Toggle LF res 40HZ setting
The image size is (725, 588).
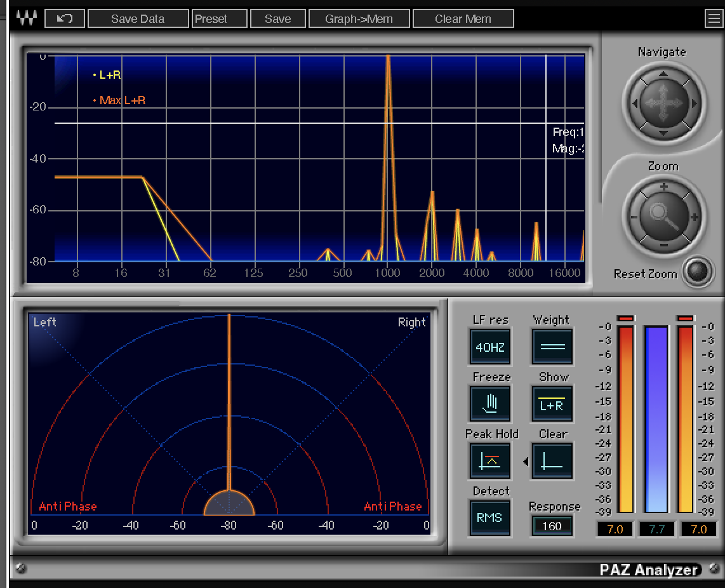coord(490,347)
